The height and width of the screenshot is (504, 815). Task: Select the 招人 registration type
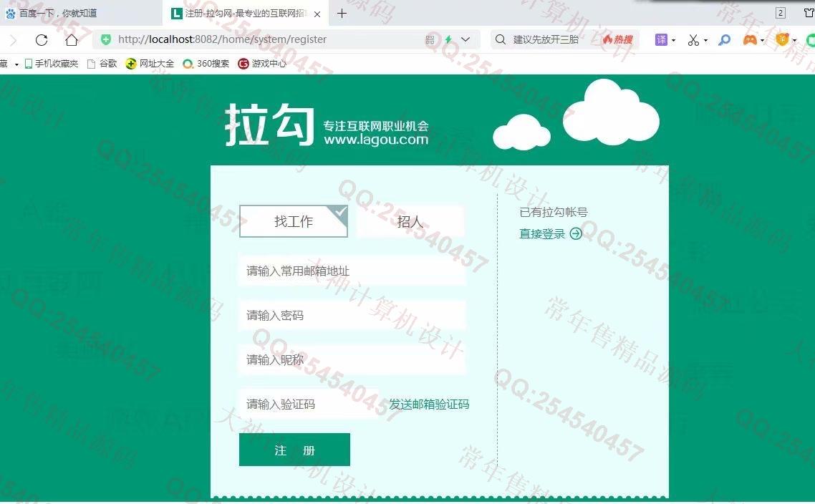pos(410,221)
